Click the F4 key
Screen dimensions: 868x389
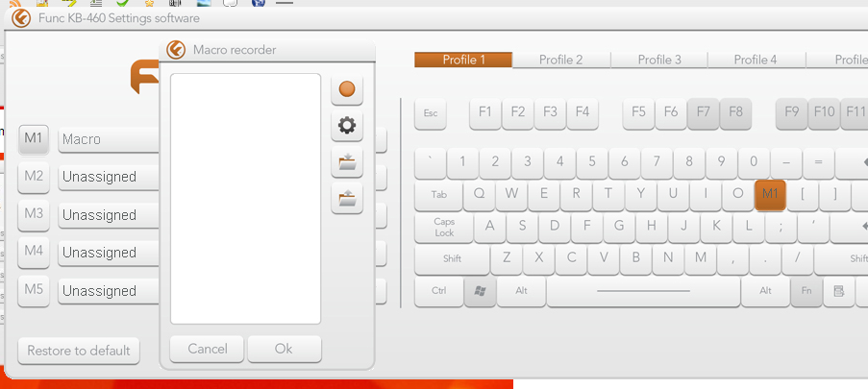tap(583, 113)
